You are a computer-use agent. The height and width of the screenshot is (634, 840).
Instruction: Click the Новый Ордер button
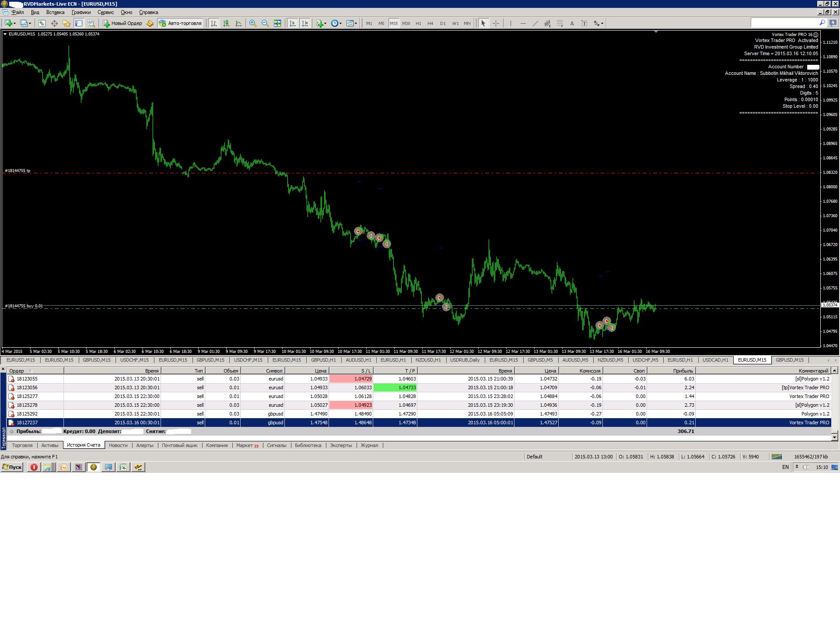[x=122, y=23]
